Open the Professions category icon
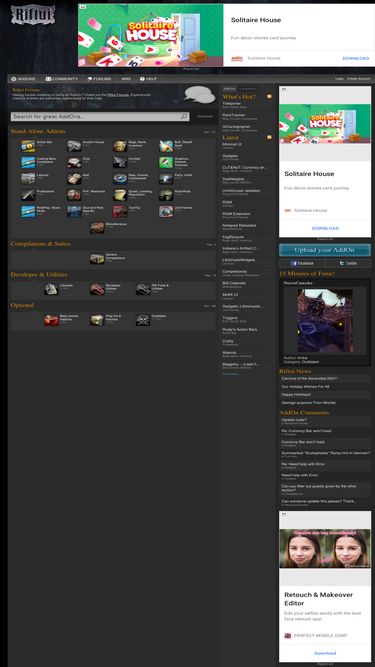This screenshot has width=375, height=667. 28,195
